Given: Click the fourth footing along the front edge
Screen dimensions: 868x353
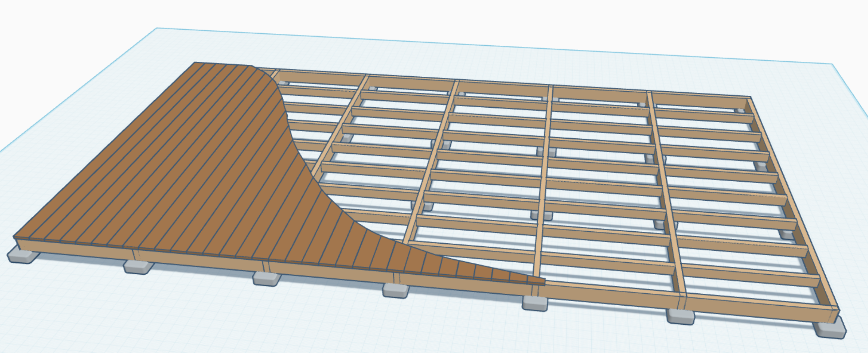Looking at the screenshot, I should pos(396,291).
